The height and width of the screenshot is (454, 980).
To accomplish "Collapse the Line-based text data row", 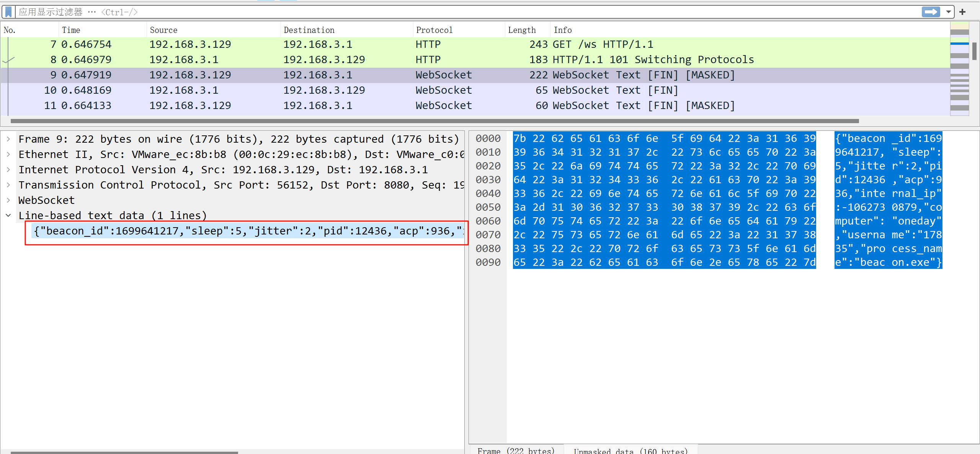I will pos(8,216).
